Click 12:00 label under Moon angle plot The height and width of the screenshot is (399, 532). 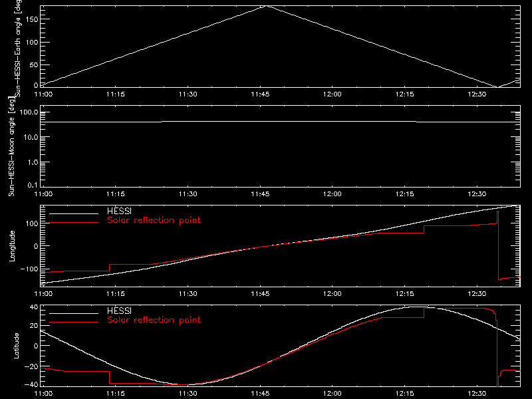click(332, 194)
